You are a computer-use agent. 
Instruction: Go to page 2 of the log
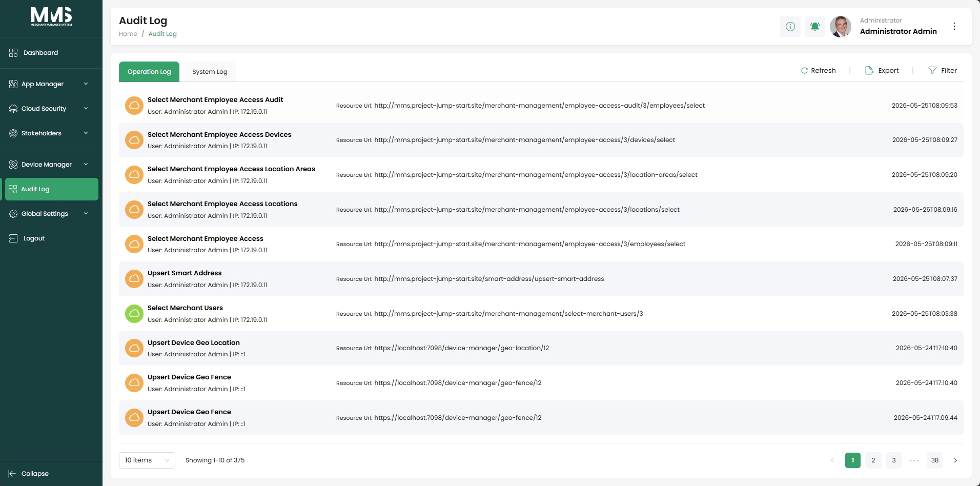[x=873, y=460]
